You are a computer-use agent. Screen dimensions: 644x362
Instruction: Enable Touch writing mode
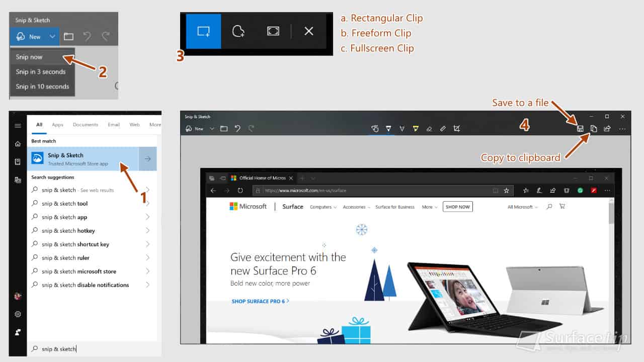tap(375, 128)
